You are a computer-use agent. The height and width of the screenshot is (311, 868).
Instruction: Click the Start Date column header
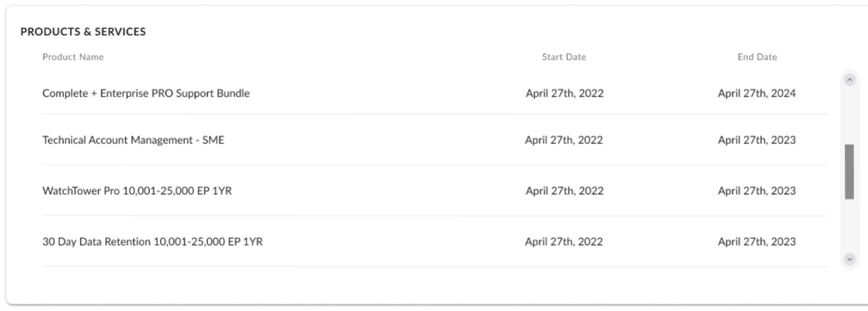click(x=564, y=57)
